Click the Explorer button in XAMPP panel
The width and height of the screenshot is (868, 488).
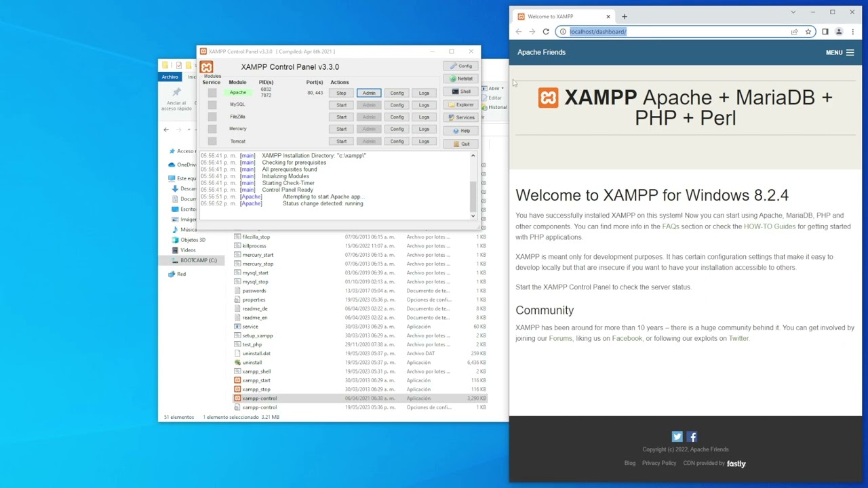tap(461, 104)
